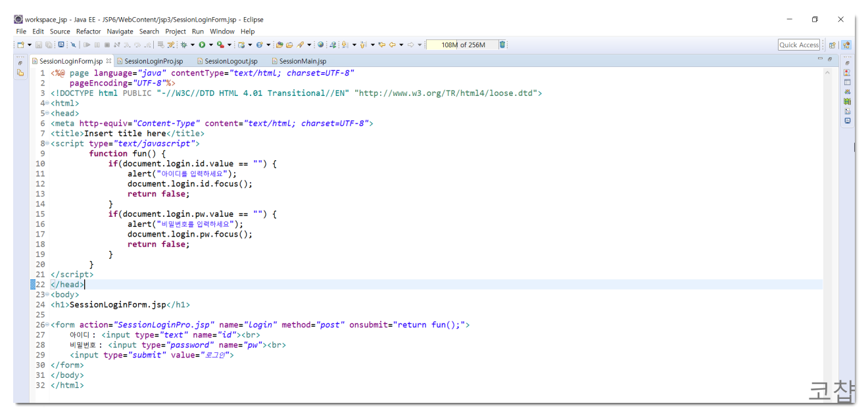Expand the Search toolbar dropdown arrow
This screenshot has width=868, height=416.
tap(310, 45)
